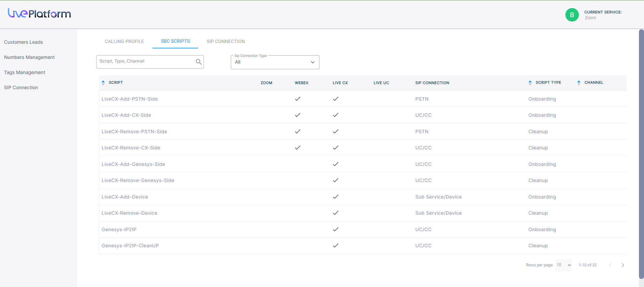Click the SIP CONNECTION column header

click(432, 83)
